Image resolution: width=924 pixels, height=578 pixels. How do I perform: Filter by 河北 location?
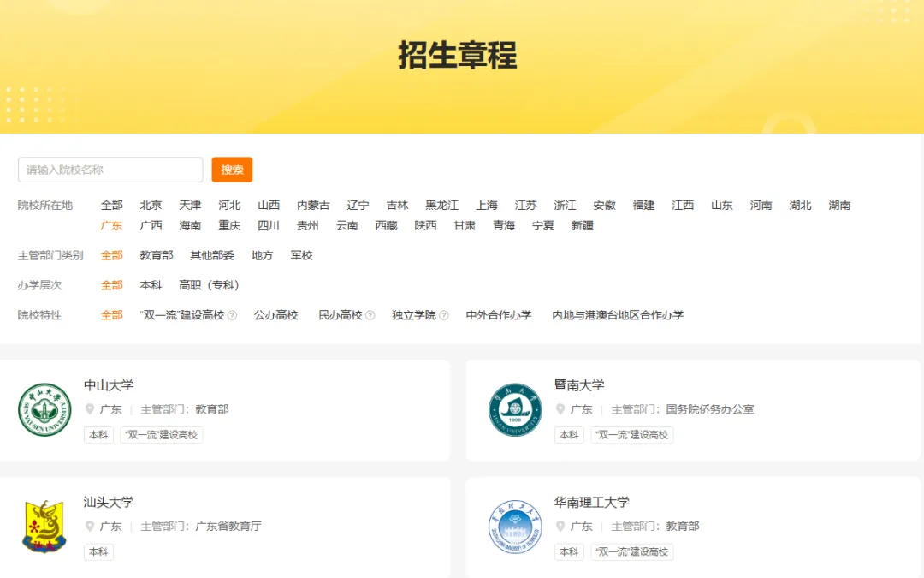[229, 206]
